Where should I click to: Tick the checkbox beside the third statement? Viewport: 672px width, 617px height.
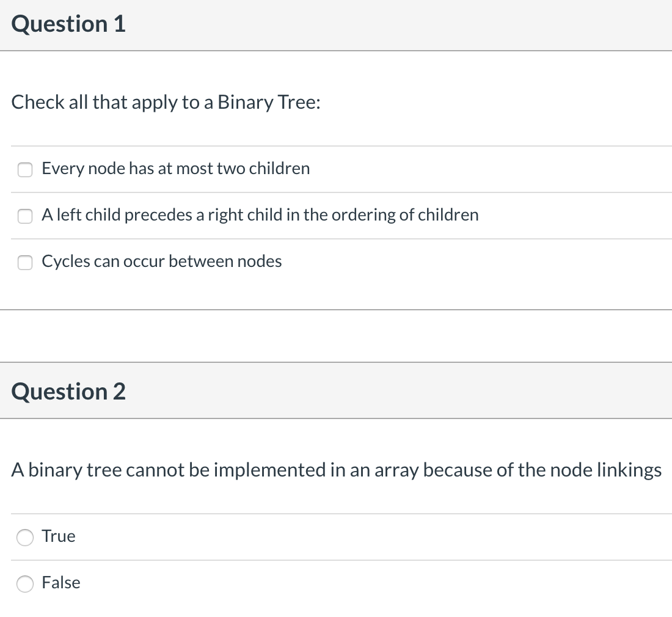(25, 262)
